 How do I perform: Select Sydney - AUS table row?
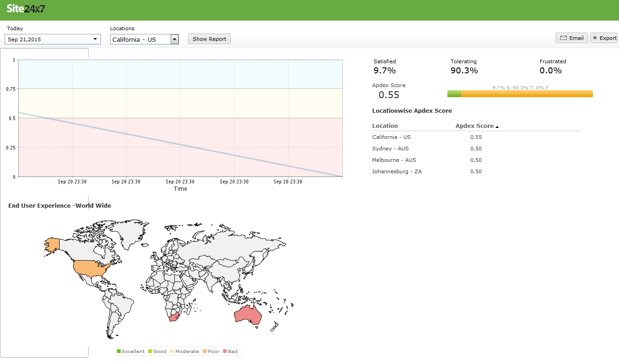(x=390, y=149)
